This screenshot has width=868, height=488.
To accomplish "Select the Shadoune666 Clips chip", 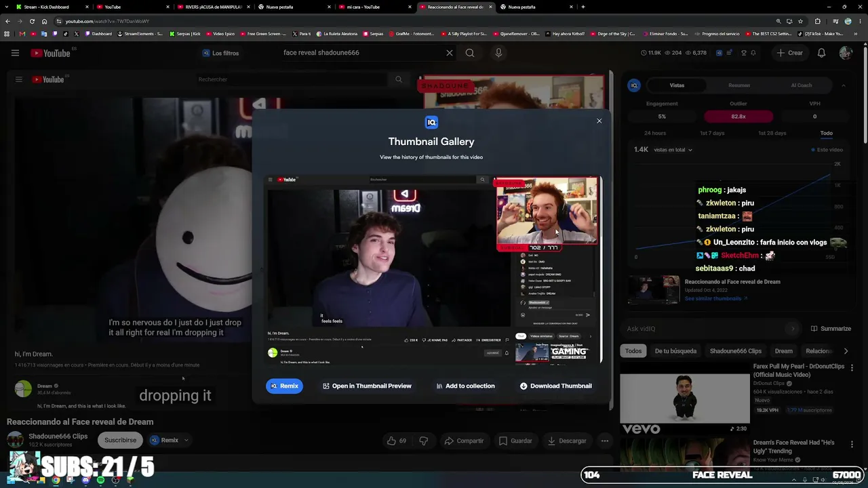I will tap(736, 351).
